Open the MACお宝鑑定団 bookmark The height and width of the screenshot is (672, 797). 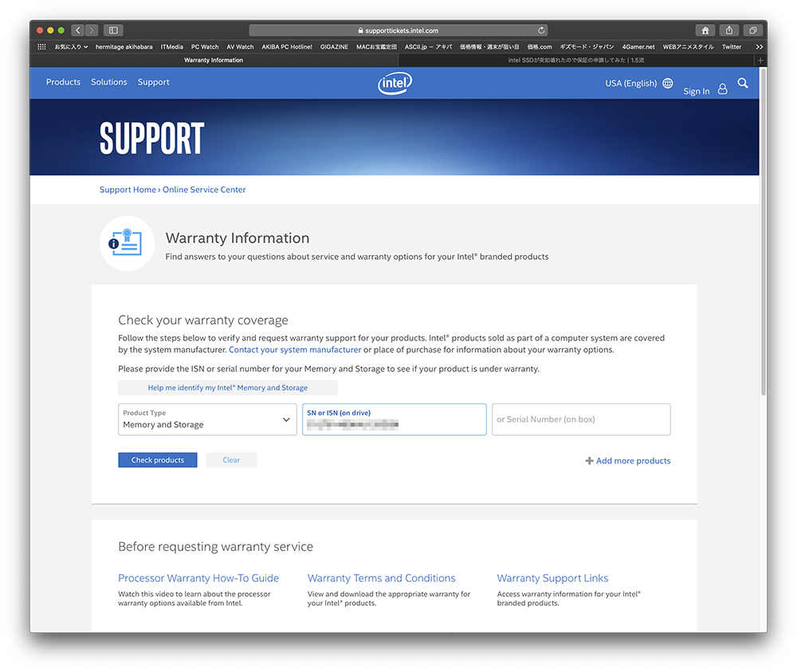tap(376, 47)
